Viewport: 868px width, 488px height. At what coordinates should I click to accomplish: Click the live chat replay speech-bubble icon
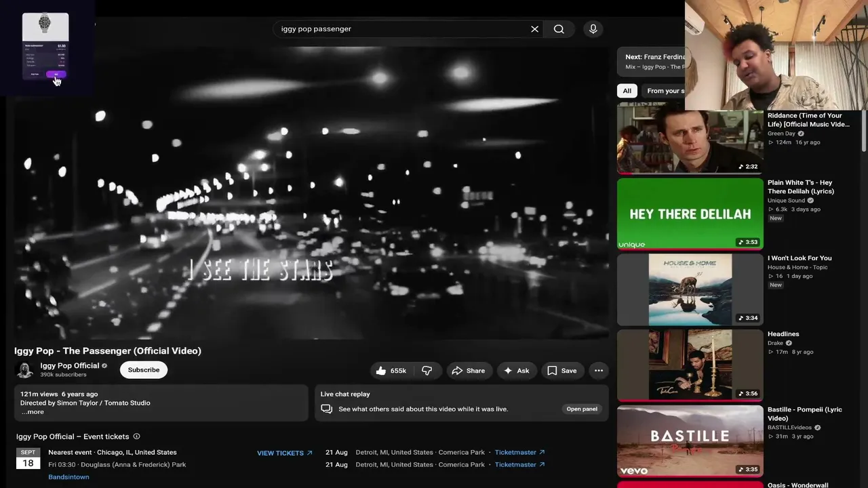(x=327, y=409)
